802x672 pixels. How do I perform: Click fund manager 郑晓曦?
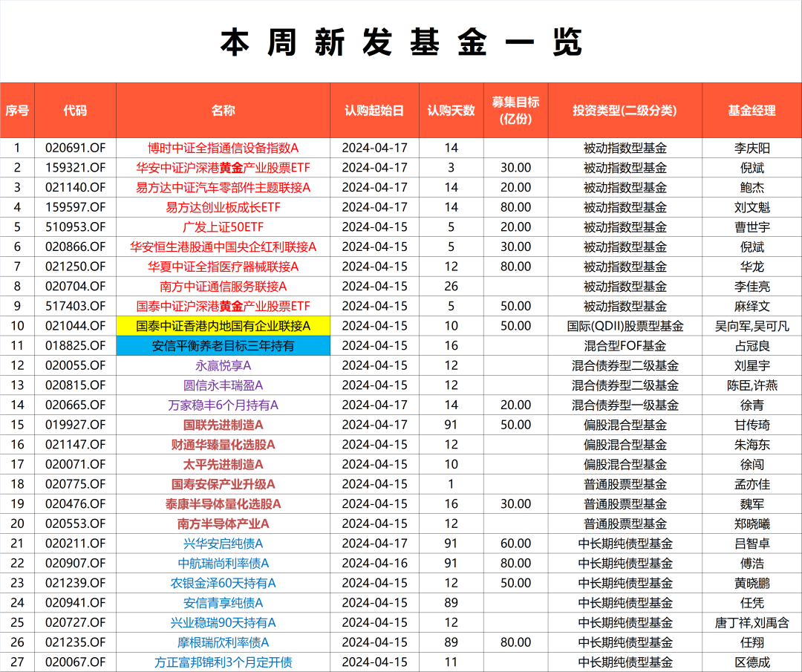752,523
